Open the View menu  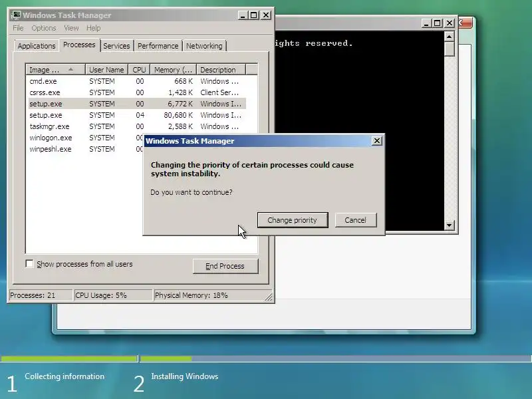71,28
